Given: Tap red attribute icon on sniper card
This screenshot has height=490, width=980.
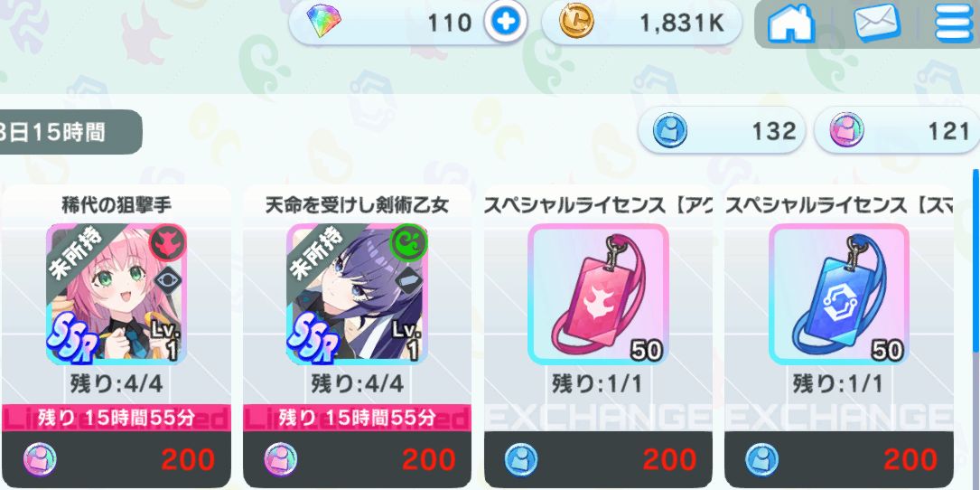Looking at the screenshot, I should 167,242.
